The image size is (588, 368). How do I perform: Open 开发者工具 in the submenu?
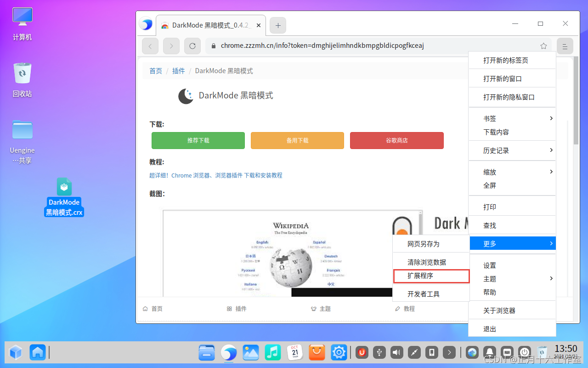[x=431, y=294]
